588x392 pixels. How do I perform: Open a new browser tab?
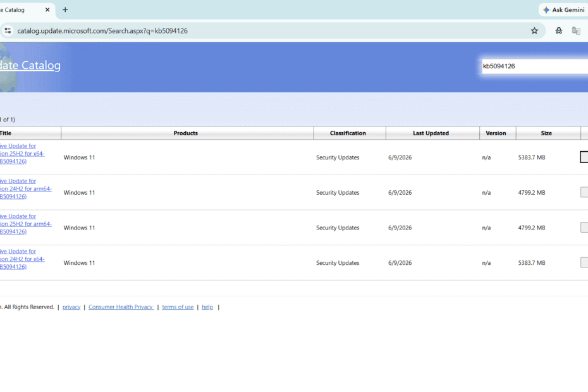point(65,9)
